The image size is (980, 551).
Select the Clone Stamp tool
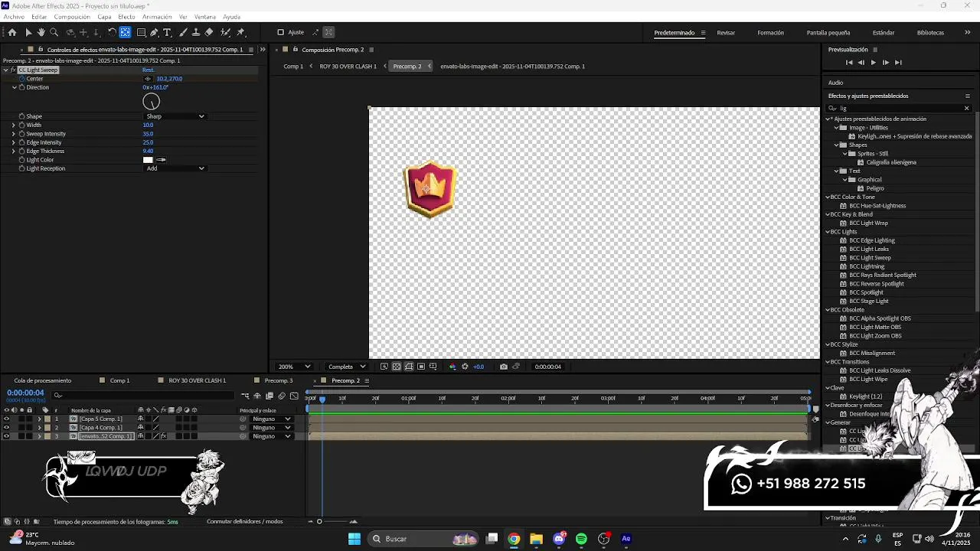pyautogui.click(x=196, y=32)
